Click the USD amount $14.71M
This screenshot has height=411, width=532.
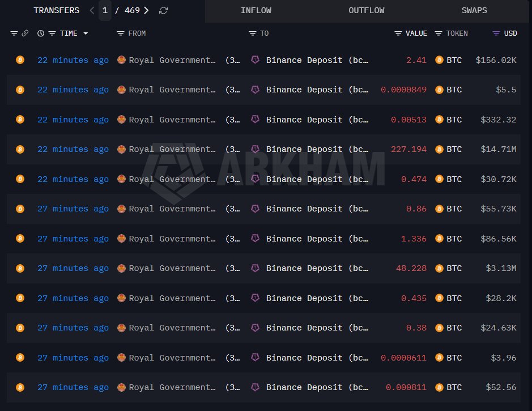point(499,149)
